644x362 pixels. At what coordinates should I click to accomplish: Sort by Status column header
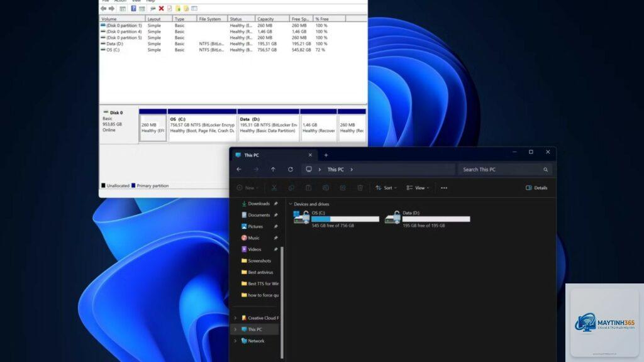[x=241, y=19]
